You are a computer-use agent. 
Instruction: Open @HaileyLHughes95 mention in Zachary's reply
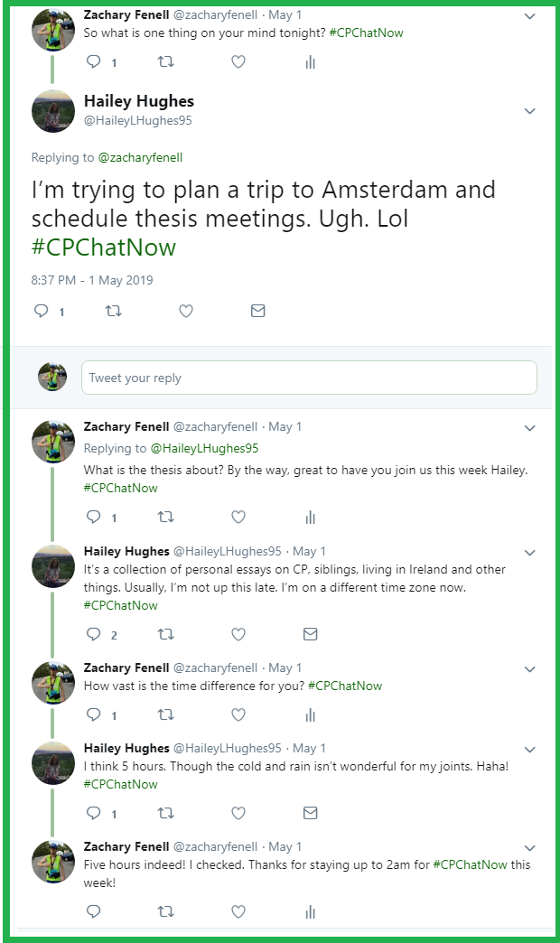click(x=204, y=448)
